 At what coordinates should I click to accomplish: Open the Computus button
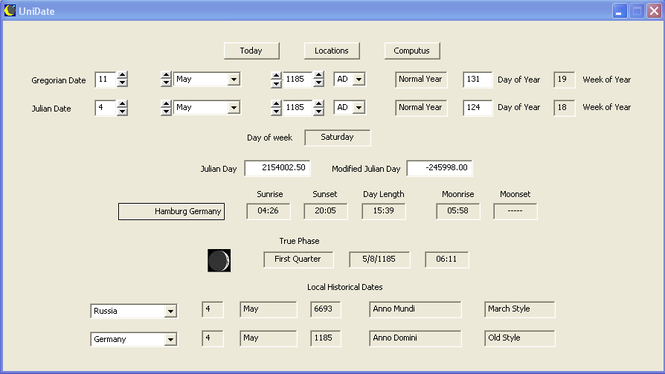tap(412, 51)
